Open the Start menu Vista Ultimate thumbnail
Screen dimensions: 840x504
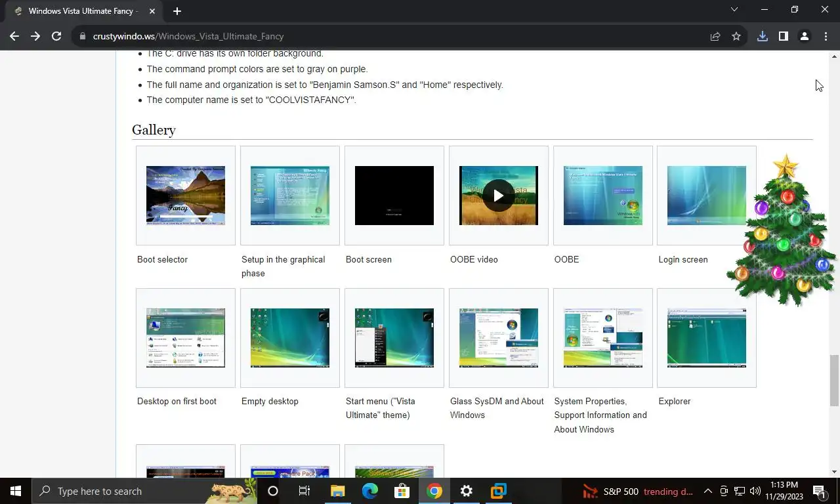click(x=394, y=338)
